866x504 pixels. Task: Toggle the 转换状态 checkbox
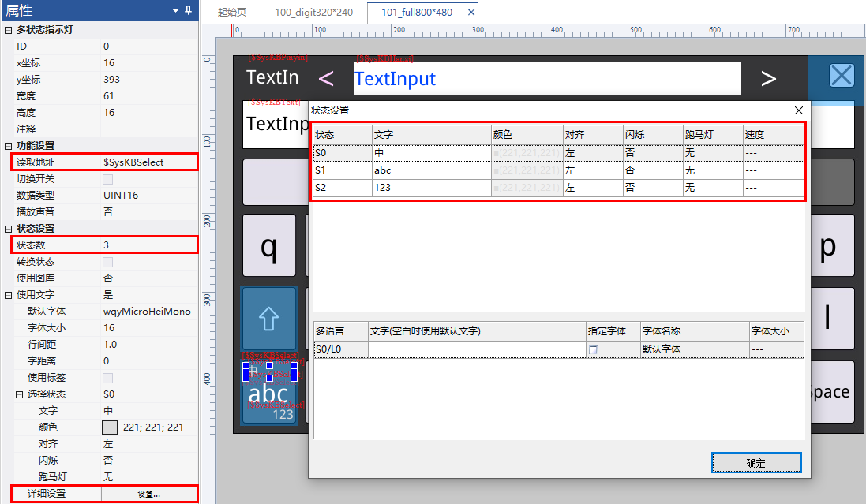[107, 262]
